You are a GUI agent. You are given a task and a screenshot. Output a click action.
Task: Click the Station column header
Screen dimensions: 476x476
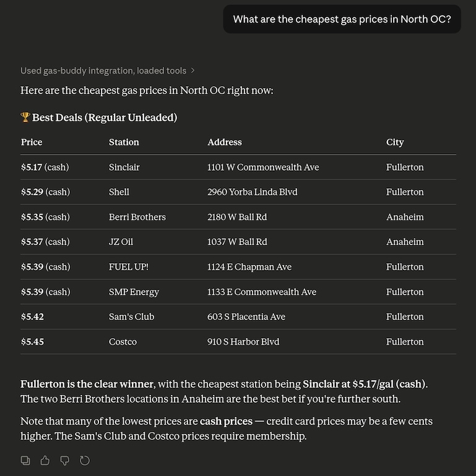tap(124, 142)
